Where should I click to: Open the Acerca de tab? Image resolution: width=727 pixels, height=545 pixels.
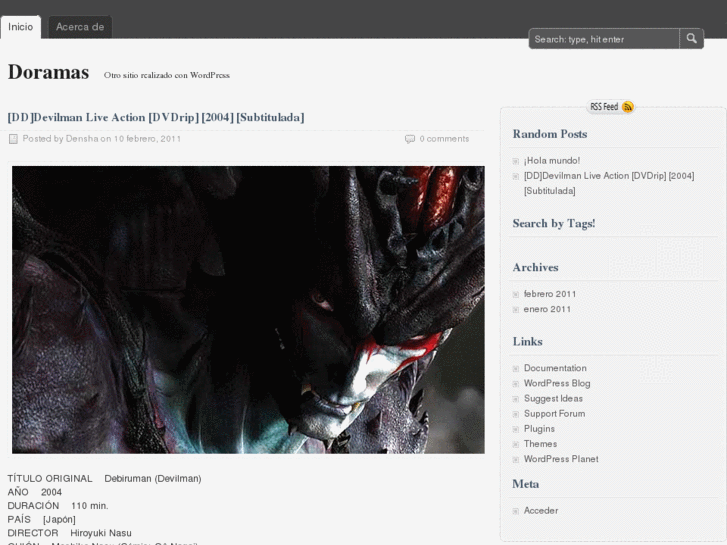80,27
